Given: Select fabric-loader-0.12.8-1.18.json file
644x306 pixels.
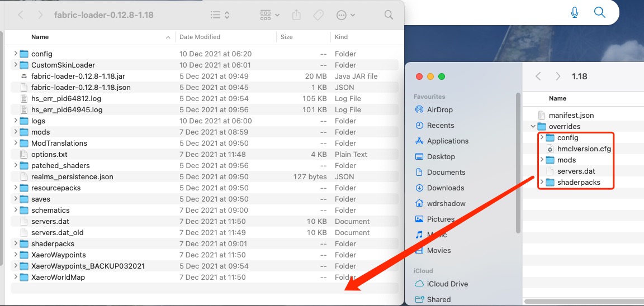Looking at the screenshot, I should [x=81, y=87].
